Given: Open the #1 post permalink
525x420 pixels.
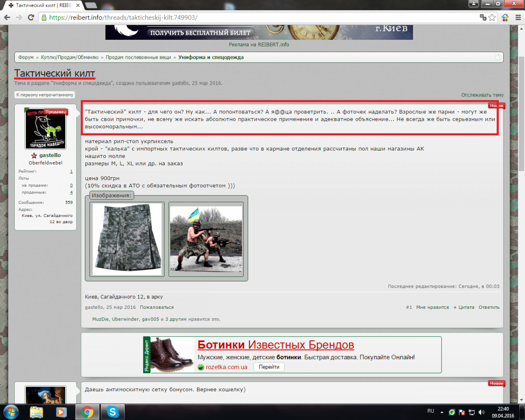Looking at the screenshot, I should [x=409, y=308].
